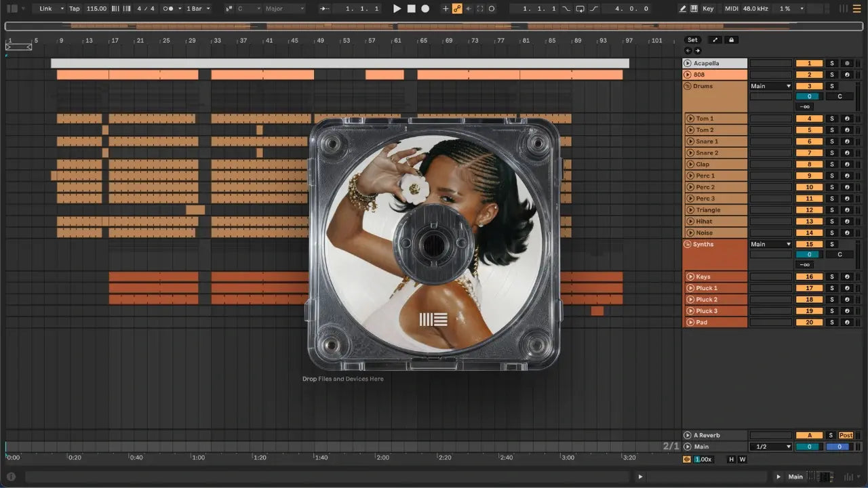Open the root key C dropdown
The image size is (868, 488).
(x=248, y=9)
